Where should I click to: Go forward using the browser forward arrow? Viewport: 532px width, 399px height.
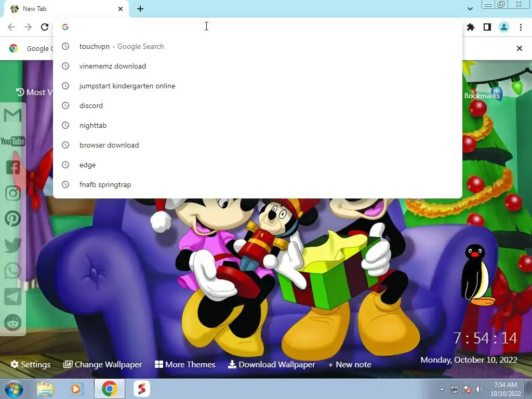click(28, 27)
